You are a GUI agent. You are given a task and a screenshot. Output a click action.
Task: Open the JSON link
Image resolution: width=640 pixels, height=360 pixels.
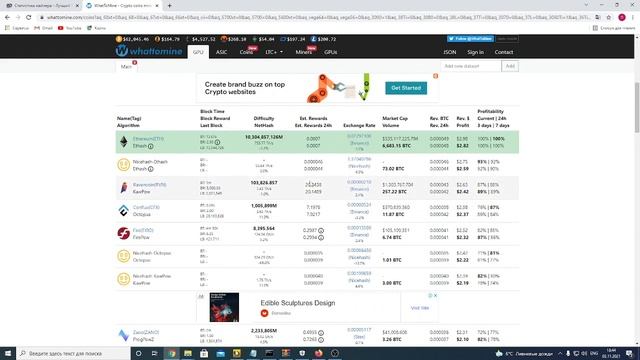click(x=450, y=52)
